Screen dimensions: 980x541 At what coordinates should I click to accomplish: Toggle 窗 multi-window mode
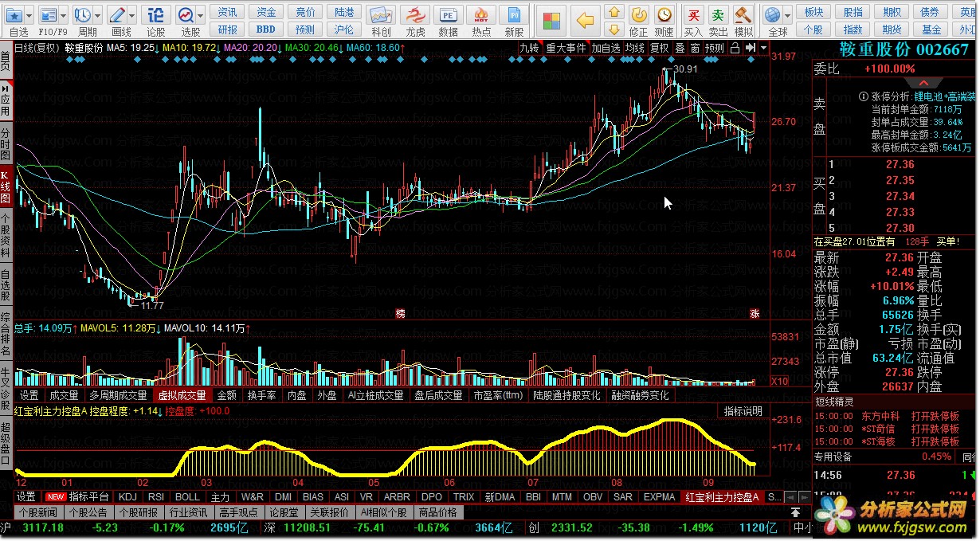(x=695, y=48)
